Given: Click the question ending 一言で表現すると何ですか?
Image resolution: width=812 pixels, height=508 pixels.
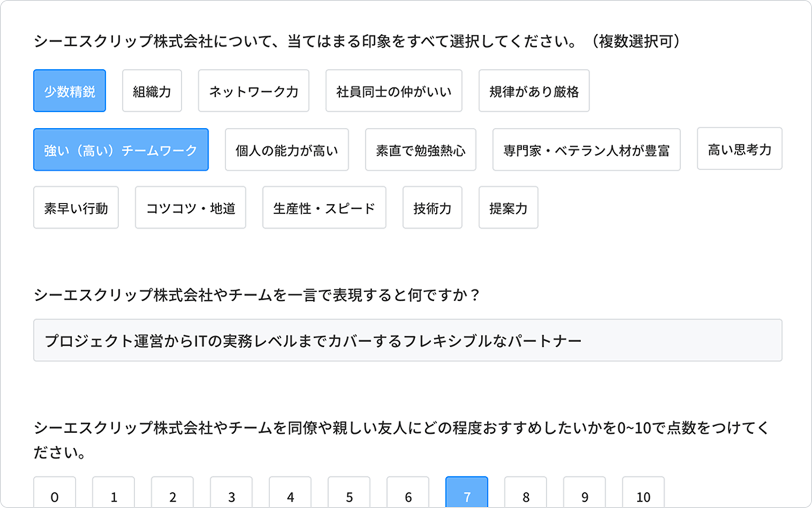Looking at the screenshot, I should pyautogui.click(x=257, y=295).
